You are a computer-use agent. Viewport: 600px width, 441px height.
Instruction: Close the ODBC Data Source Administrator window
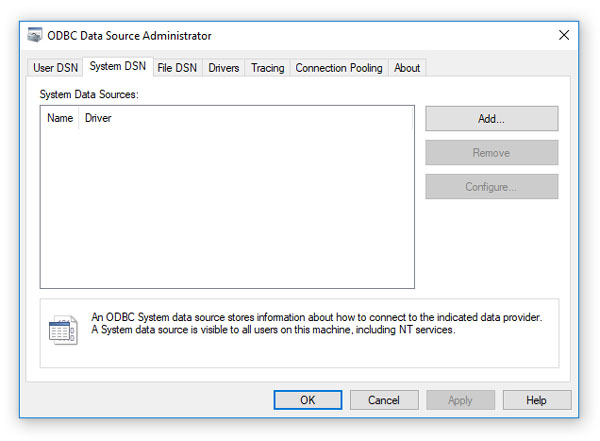pos(564,35)
